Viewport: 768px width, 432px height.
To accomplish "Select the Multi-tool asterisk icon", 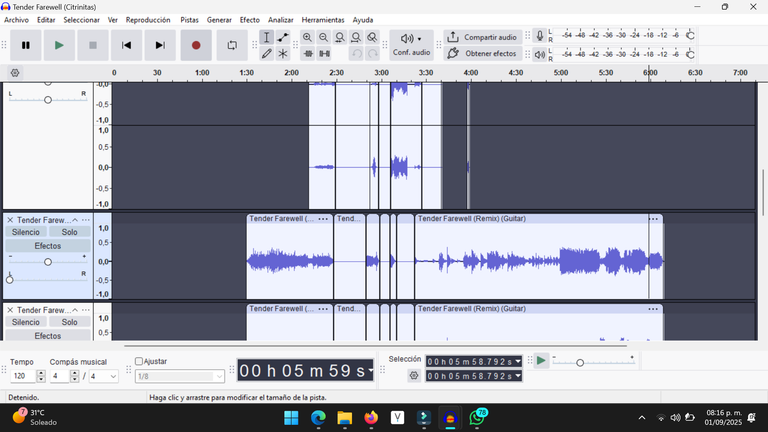I will click(x=283, y=53).
